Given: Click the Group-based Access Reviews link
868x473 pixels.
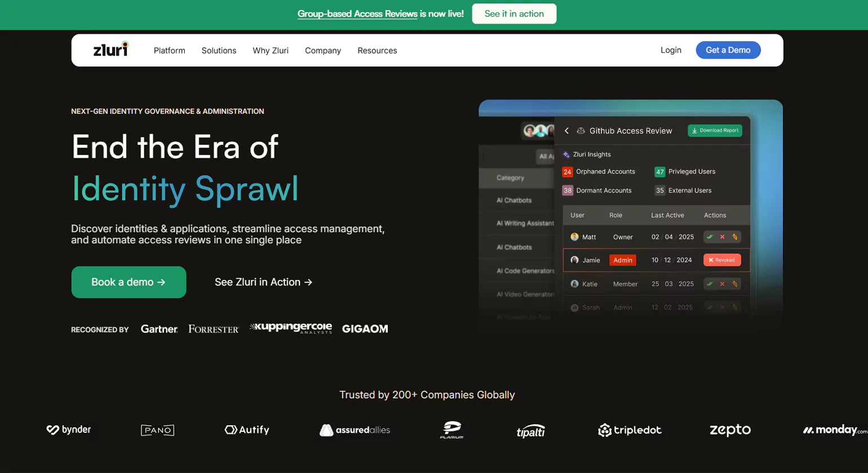Looking at the screenshot, I should click(x=357, y=14).
